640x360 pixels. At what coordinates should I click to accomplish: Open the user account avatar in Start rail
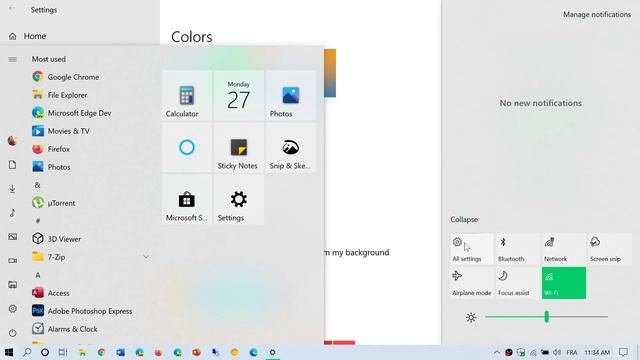12,141
